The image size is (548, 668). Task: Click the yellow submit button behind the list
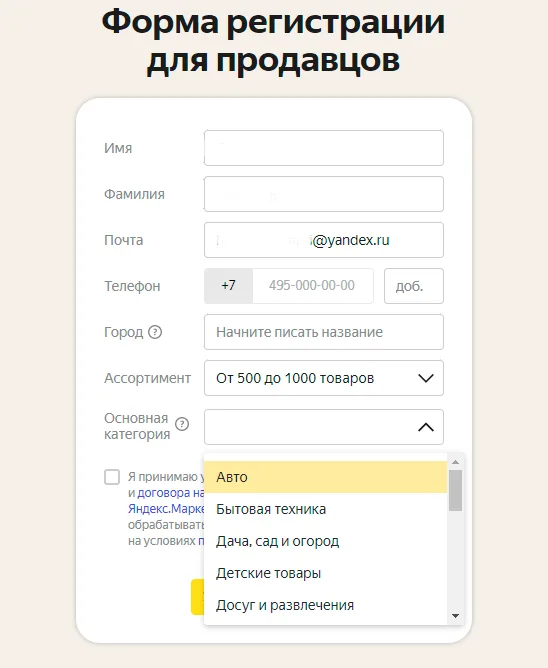(x=197, y=596)
